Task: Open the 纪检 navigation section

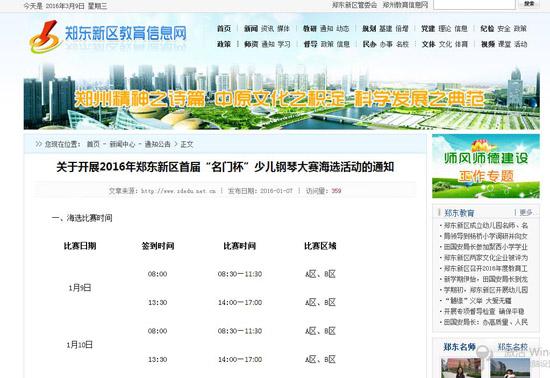Action: pyautogui.click(x=487, y=29)
